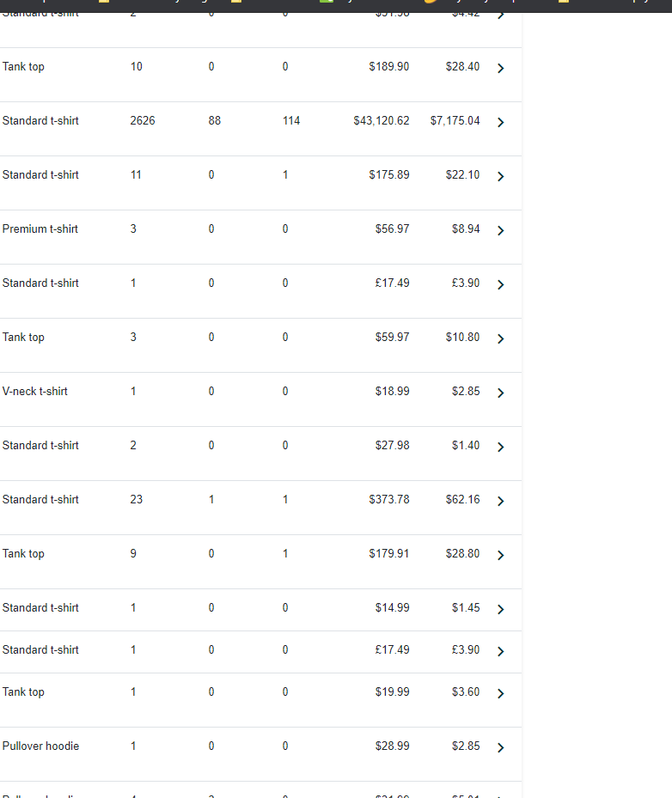Open the V-neck t-shirt row chevron
This screenshot has width=672, height=798.
500,393
